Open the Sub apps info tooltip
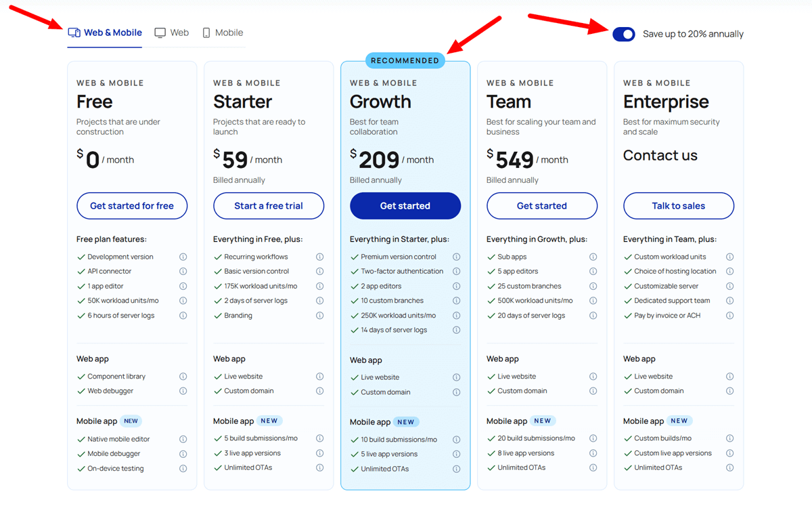 [593, 257]
